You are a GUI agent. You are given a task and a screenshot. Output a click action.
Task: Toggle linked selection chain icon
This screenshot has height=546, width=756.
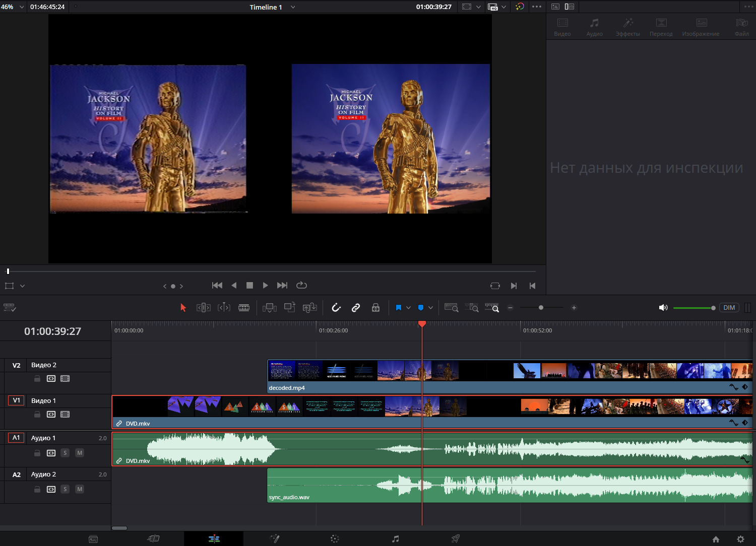click(356, 307)
